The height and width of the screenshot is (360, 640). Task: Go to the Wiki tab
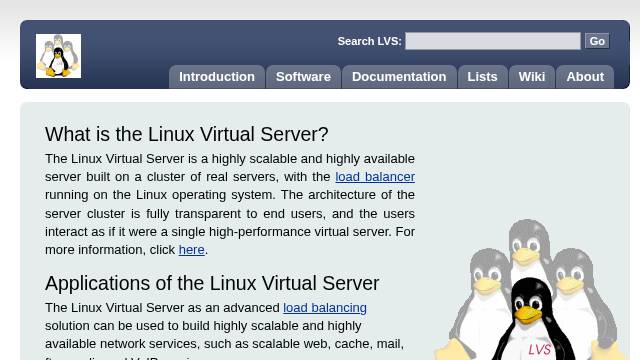point(532,77)
